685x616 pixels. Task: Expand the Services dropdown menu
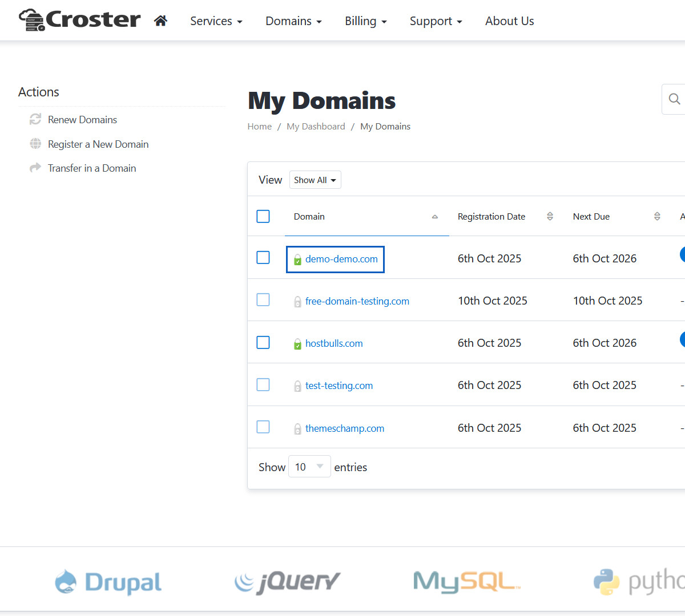[x=216, y=21]
